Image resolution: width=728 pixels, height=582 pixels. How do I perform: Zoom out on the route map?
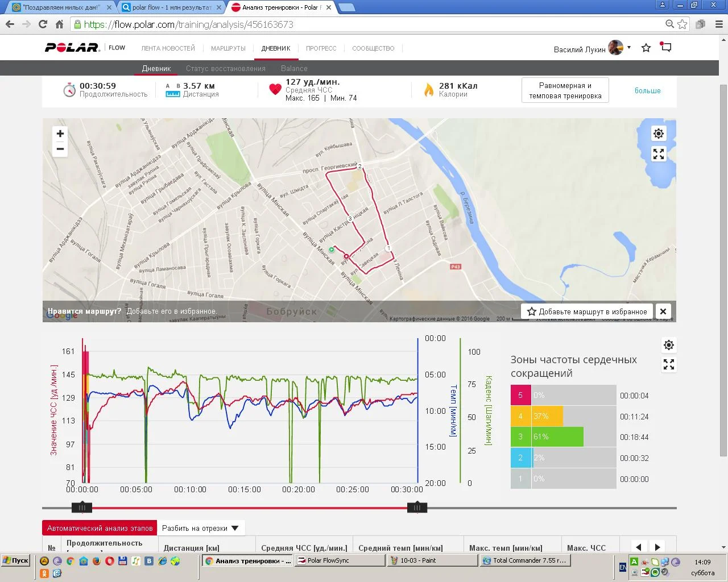(60, 149)
